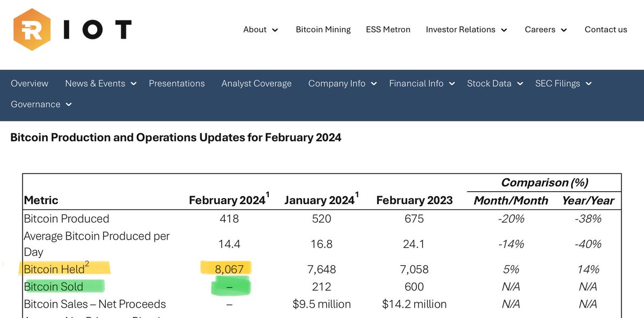Click the $14.2 million proceeds value
The width and height of the screenshot is (644, 318).
click(x=414, y=304)
